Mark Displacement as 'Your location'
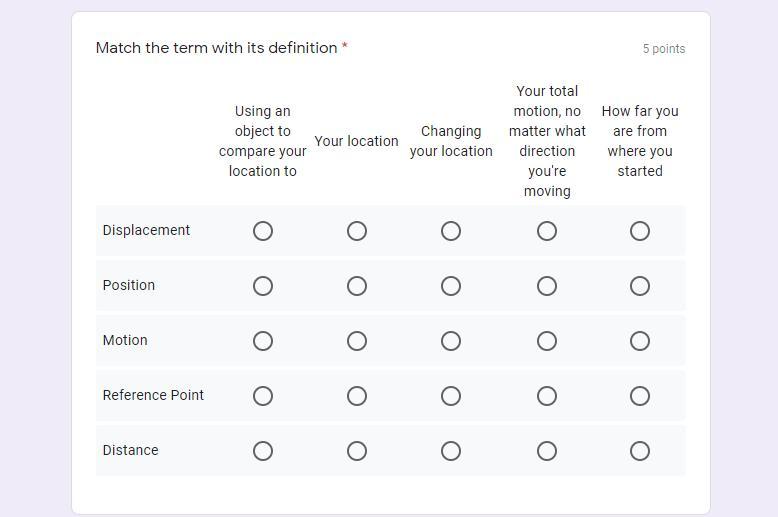The image size is (778, 517). point(357,231)
